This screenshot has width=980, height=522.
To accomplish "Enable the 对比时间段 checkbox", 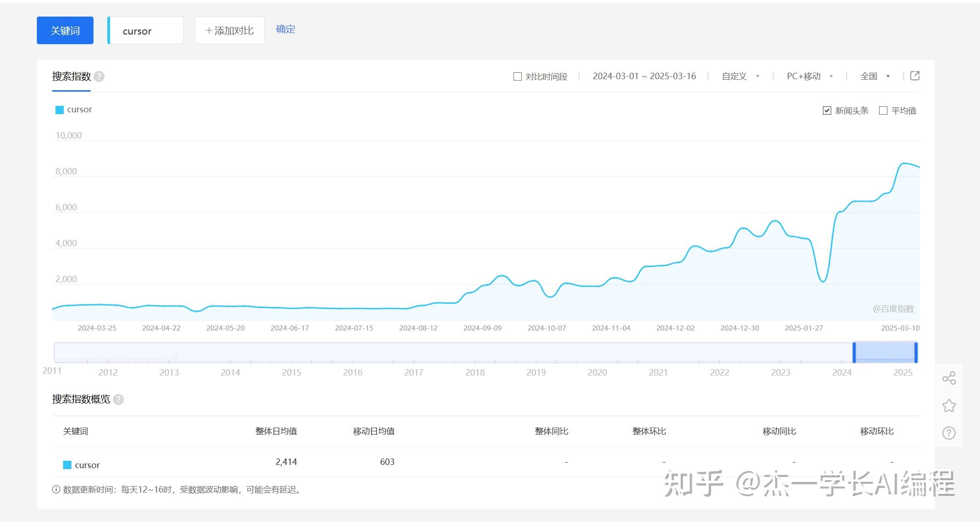I will coord(518,76).
